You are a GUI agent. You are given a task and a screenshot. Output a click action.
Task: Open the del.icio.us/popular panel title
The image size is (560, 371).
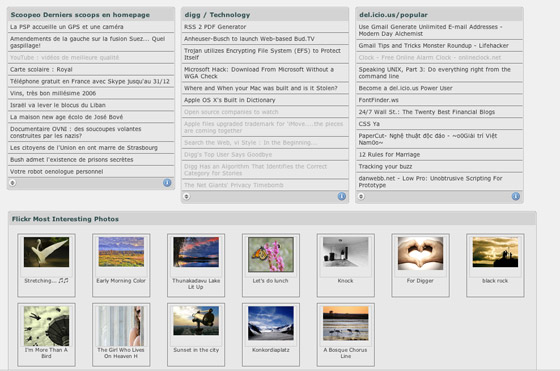pyautogui.click(x=393, y=15)
